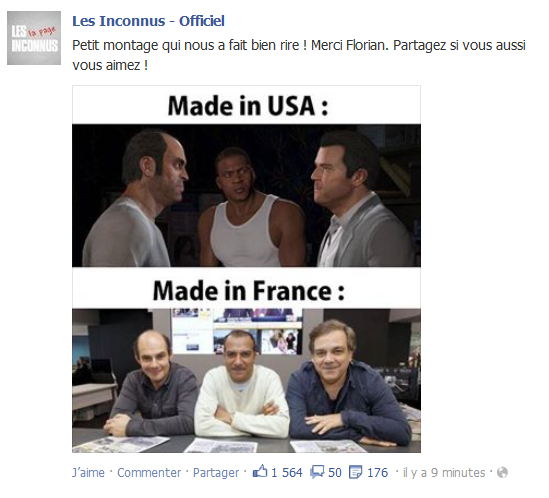This screenshot has height=498, width=549.
Task: Click Partager to share the post
Action: (216, 472)
